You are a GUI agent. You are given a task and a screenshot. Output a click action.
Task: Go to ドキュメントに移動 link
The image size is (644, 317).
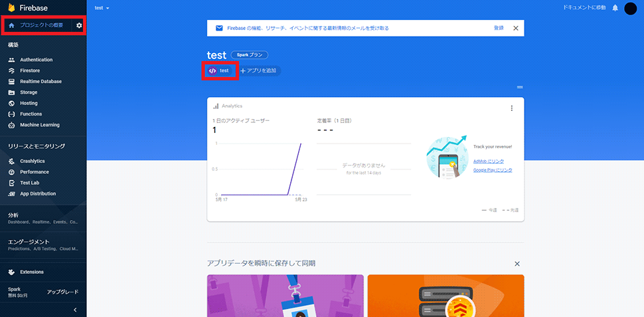(586, 8)
